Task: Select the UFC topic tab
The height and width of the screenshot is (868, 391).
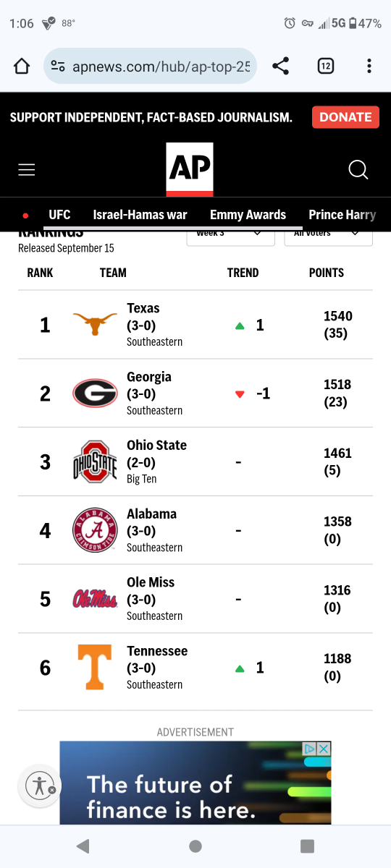Action: (59, 215)
